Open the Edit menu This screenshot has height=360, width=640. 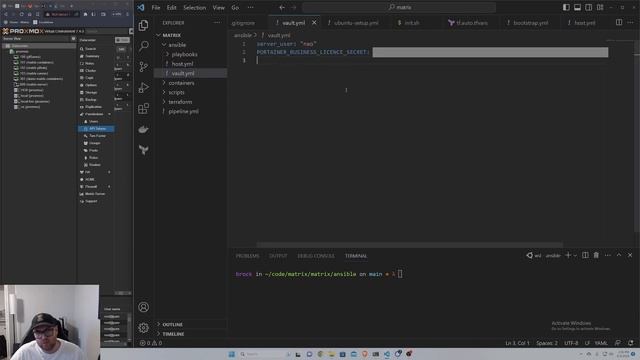point(171,7)
